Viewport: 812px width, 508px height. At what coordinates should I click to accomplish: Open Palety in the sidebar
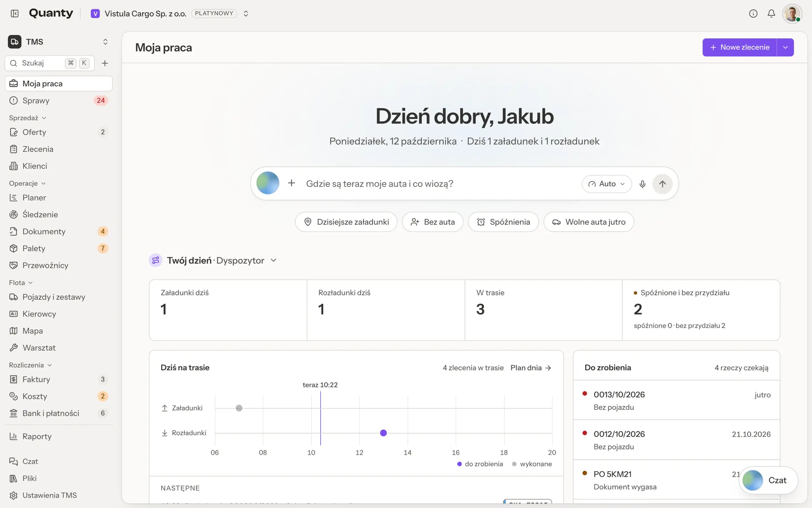click(58, 248)
